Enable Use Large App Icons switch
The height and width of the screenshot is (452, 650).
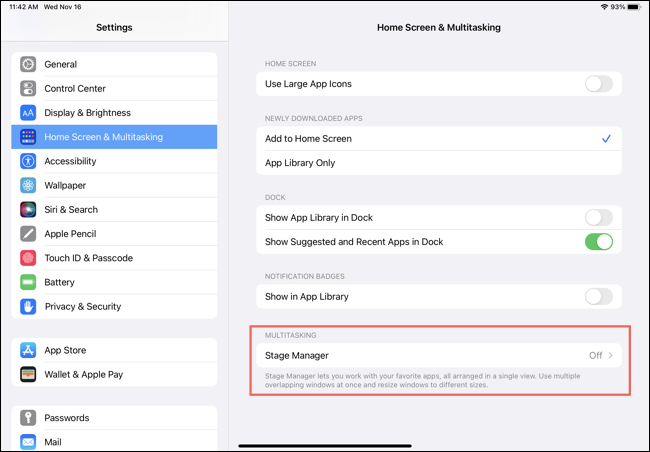coord(599,84)
